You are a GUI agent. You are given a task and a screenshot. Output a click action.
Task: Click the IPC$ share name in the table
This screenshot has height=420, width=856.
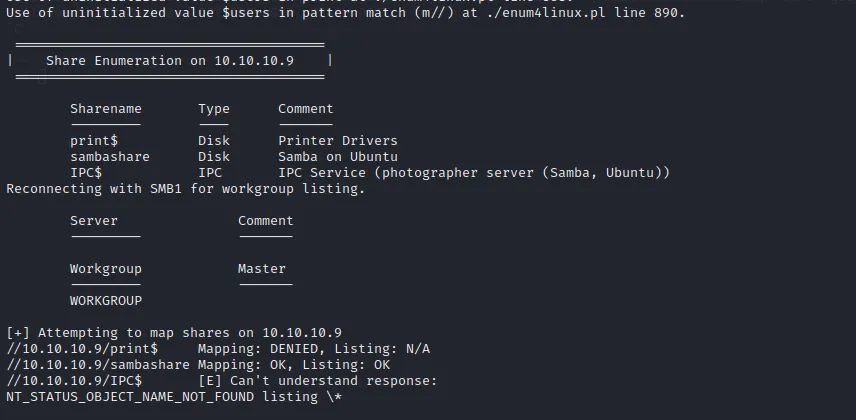pyautogui.click(x=85, y=173)
